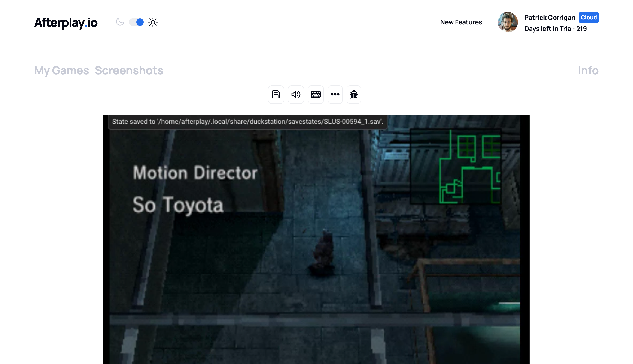
Task: Click the Days left in Trial text
Action: 555,29
